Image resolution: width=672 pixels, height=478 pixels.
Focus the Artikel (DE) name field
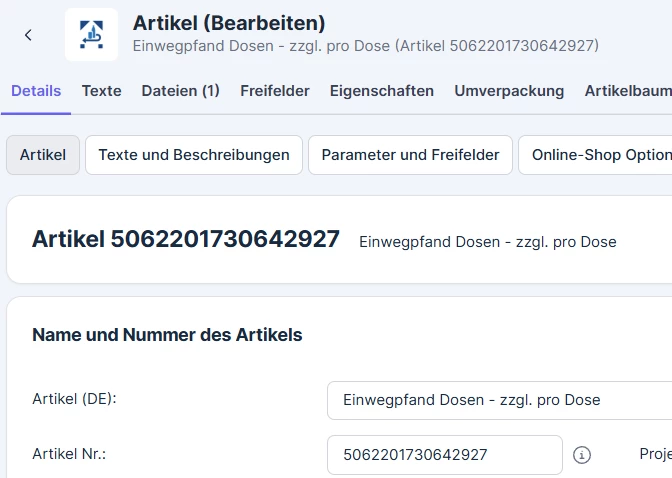pos(500,400)
